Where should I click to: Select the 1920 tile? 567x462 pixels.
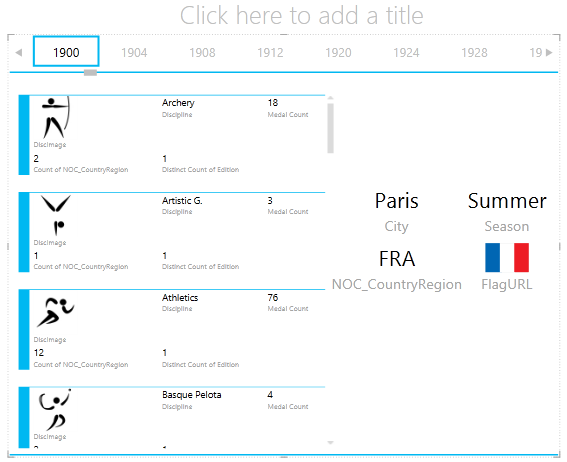pos(338,53)
